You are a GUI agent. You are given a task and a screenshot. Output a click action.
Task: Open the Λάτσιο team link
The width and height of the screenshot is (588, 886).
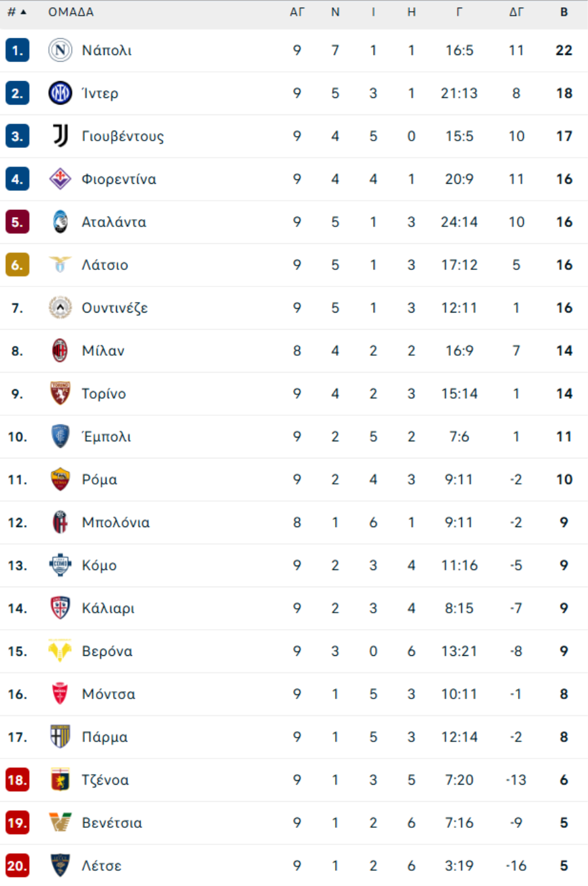(105, 265)
